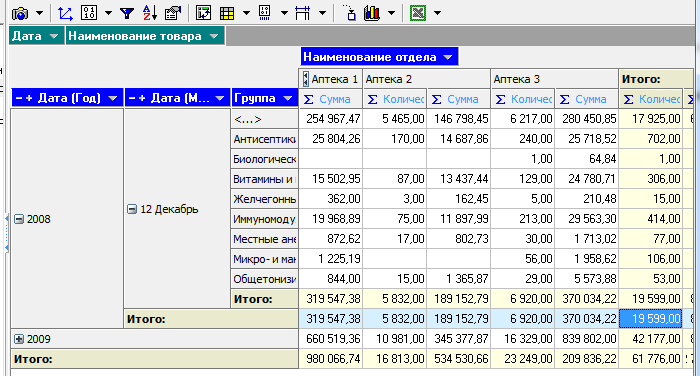Screen dimensions: 700x376
Task: Expand the 2009 year row
Action: (x=19, y=339)
